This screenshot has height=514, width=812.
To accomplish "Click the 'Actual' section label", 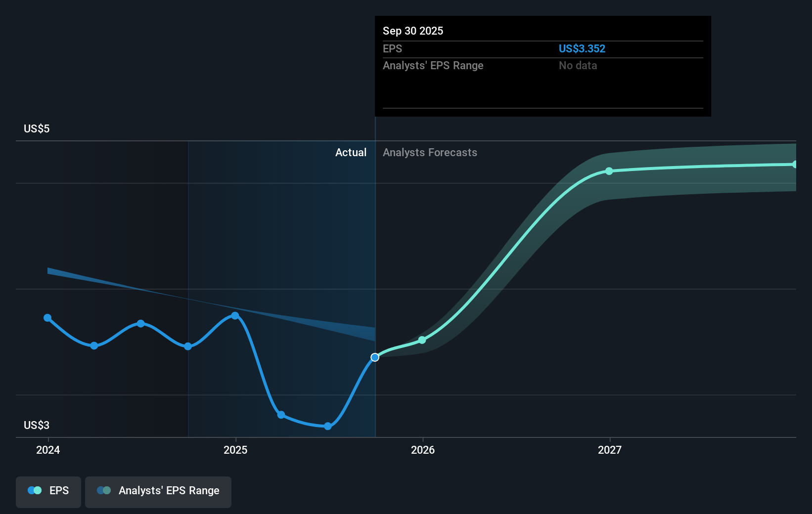I will [x=351, y=153].
